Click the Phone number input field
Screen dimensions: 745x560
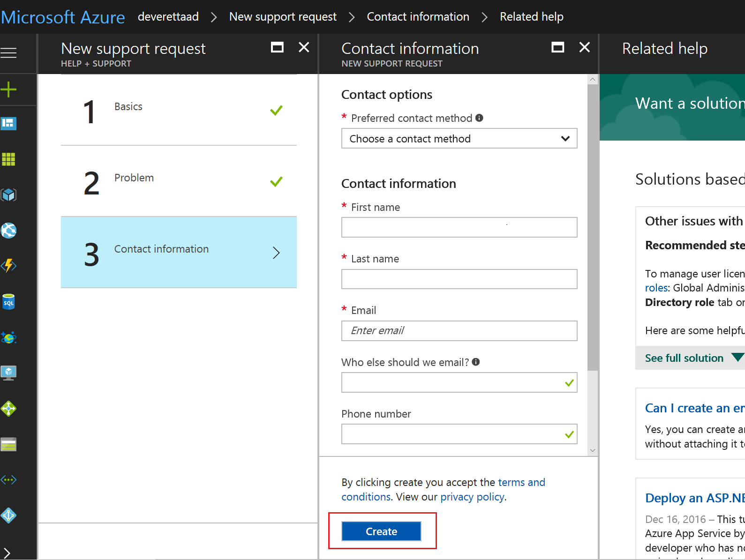click(452, 434)
